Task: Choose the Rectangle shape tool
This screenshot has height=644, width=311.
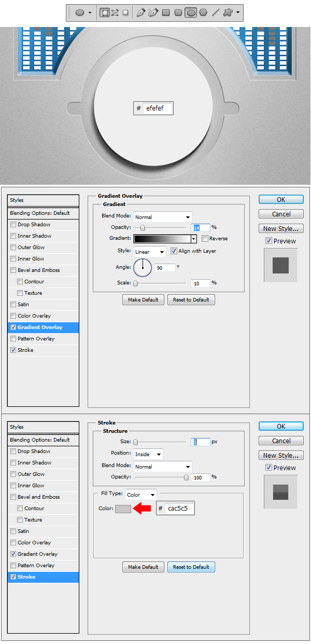Action: coord(166,12)
